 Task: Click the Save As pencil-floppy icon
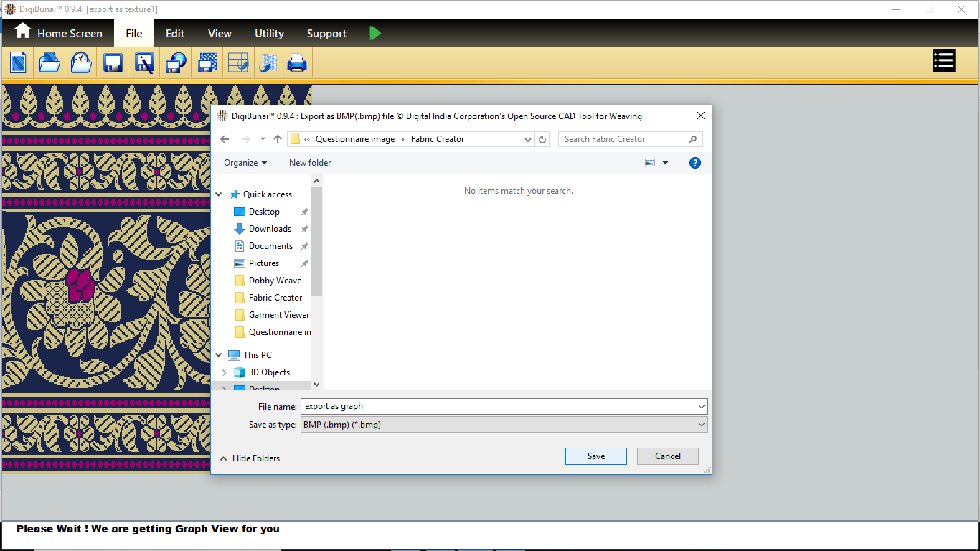[x=144, y=63]
